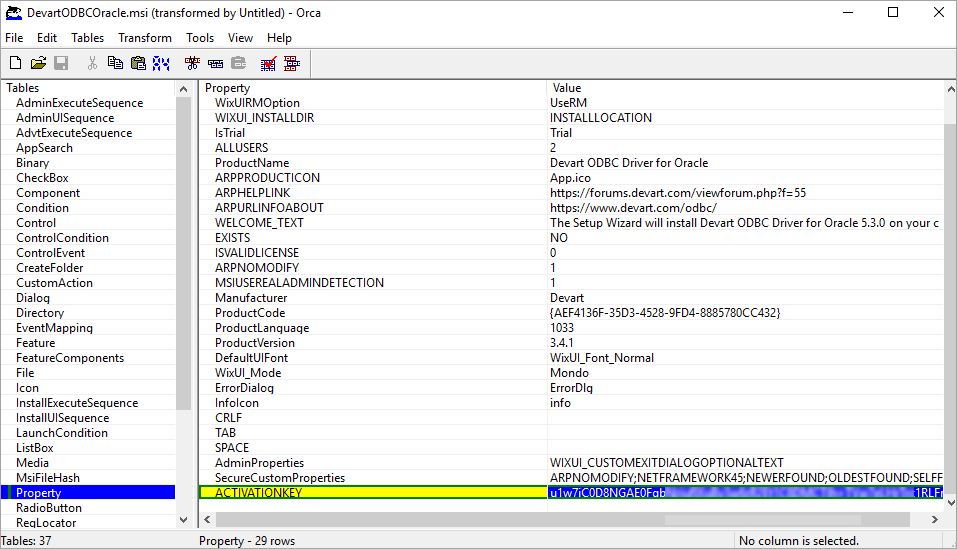Select the Feature table

pyautogui.click(x=35, y=343)
